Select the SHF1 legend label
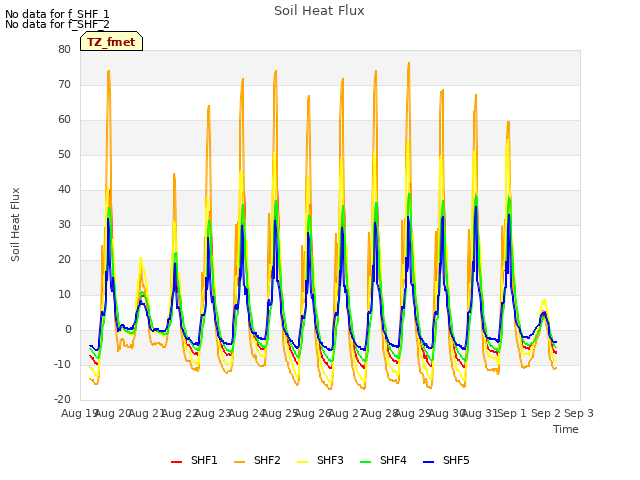Screen dimensions: 640x480 [204, 460]
